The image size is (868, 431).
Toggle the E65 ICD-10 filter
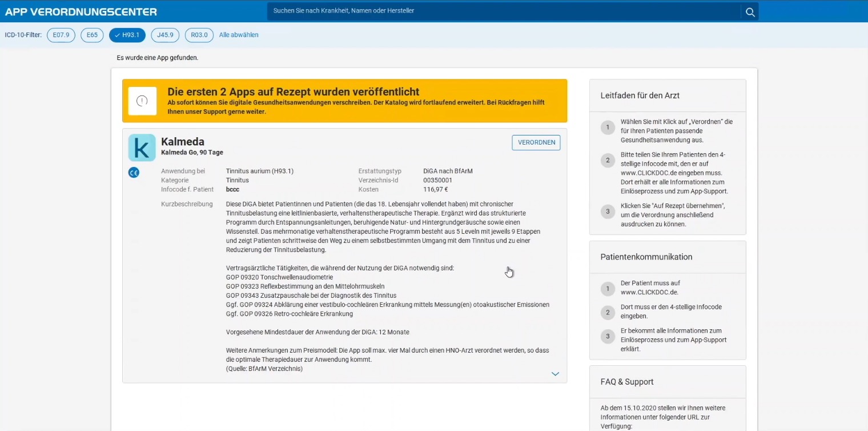point(92,35)
